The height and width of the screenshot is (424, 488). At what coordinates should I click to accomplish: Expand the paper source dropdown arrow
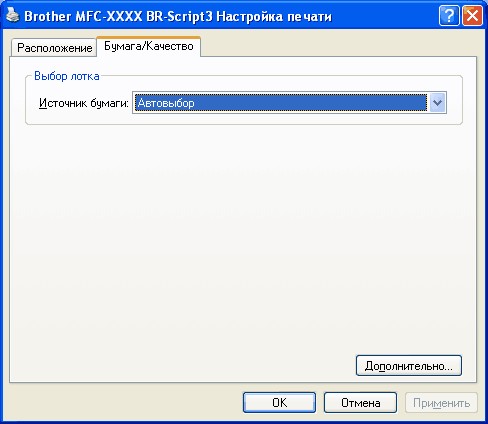click(437, 103)
